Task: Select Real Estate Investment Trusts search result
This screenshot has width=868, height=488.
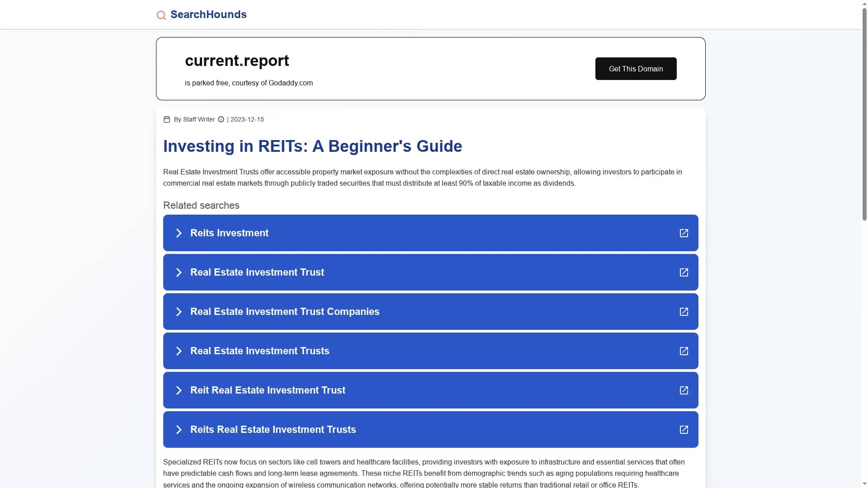Action: pos(430,351)
